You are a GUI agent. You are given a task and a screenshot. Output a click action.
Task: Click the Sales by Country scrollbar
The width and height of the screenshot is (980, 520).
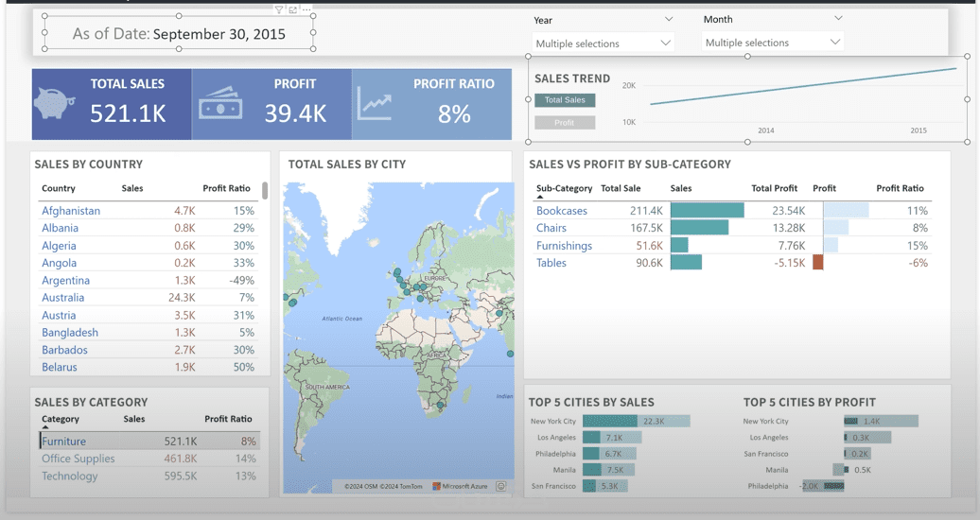[x=265, y=191]
